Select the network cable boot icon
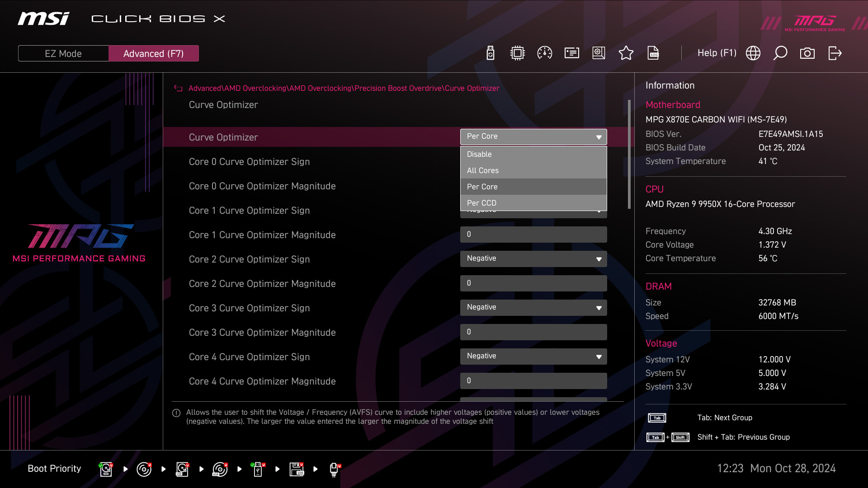This screenshot has width=868, height=488. point(335,469)
